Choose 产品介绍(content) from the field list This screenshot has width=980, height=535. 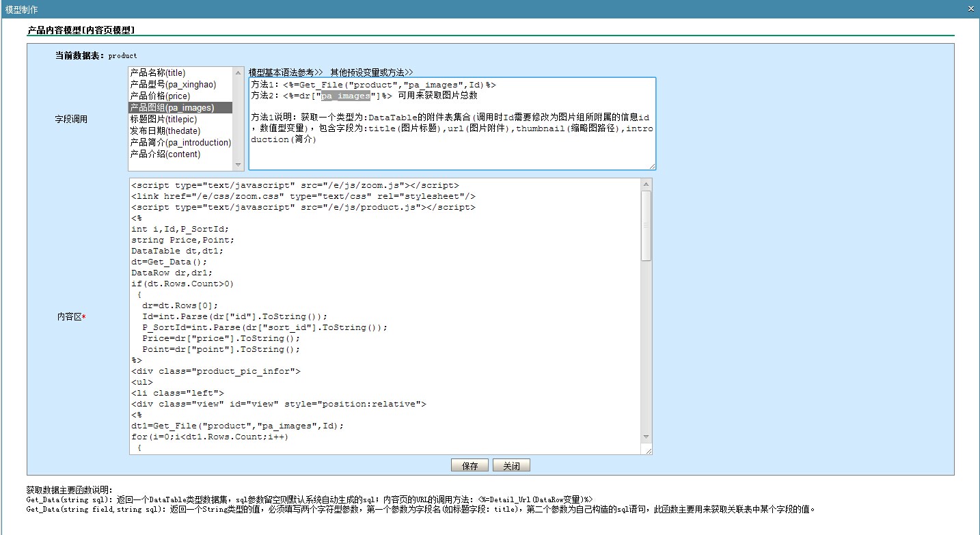point(165,154)
